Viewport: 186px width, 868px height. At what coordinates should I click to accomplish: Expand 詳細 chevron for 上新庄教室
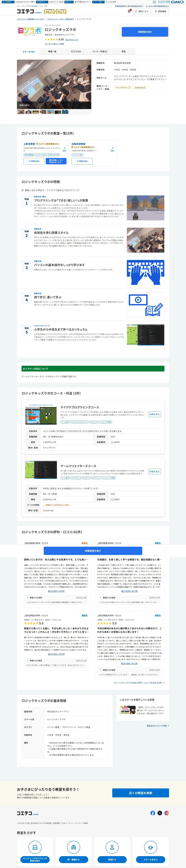tap(64, 149)
